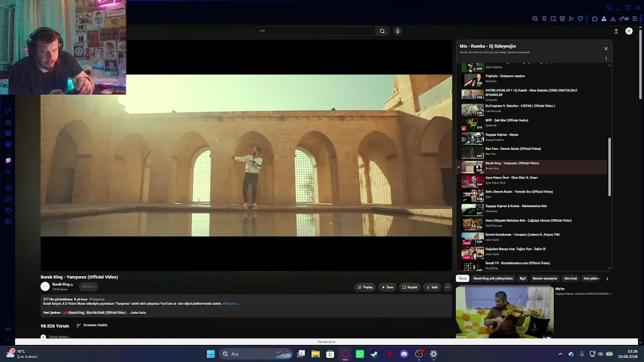
Task: Start voice search with the microphone icon
Action: pos(397,31)
